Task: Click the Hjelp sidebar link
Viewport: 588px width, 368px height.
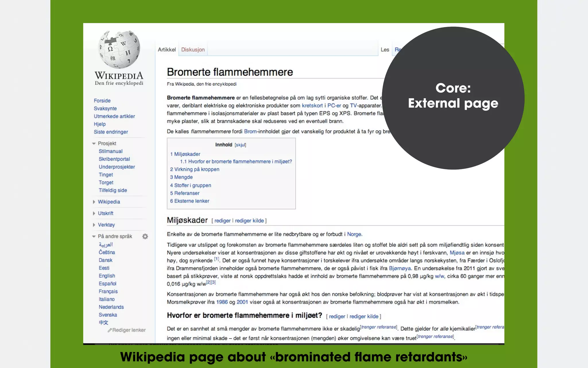Action: [x=100, y=124]
